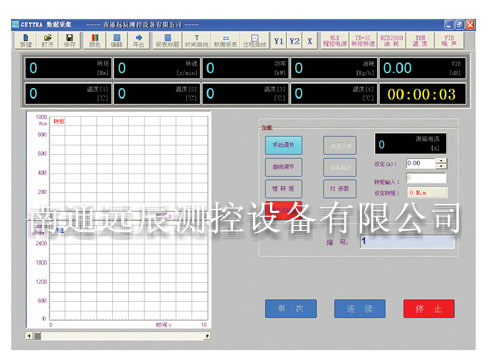
Task: Select constant torque (恒转矩) mode button
Action: click(284, 189)
